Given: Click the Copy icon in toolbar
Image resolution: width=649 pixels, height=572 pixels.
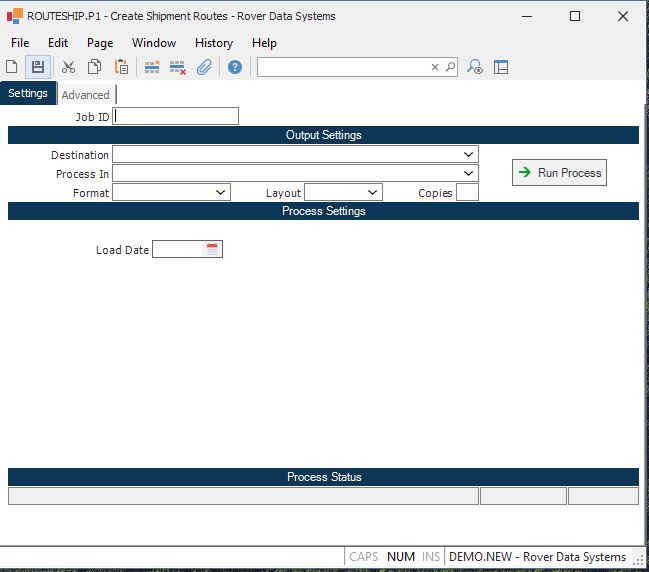Looking at the screenshot, I should click(x=94, y=67).
